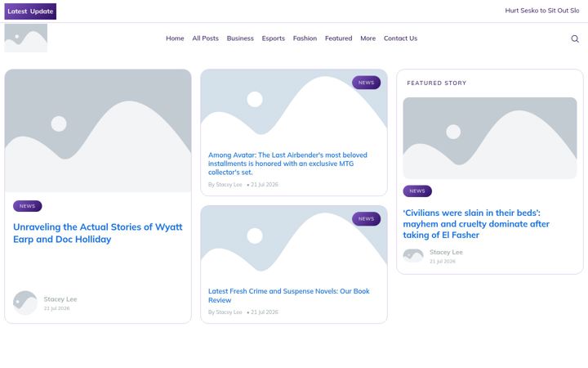Open the Esports menu item

273,38
